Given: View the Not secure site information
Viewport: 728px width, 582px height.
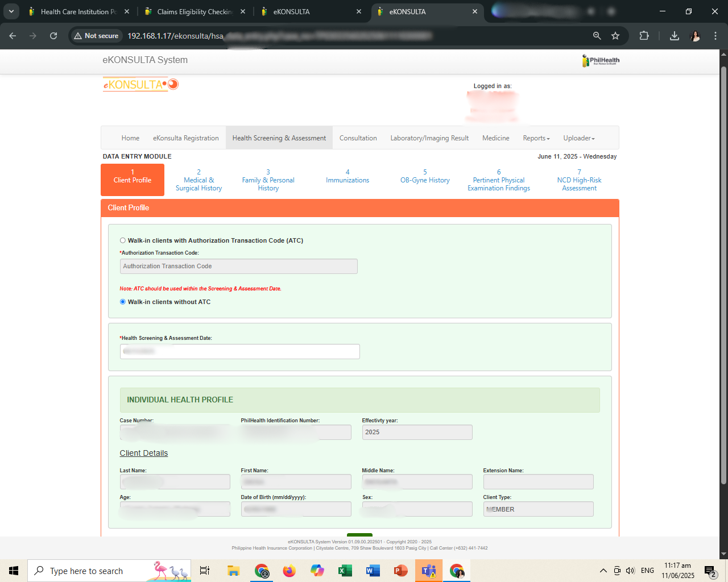Looking at the screenshot, I should coord(97,36).
